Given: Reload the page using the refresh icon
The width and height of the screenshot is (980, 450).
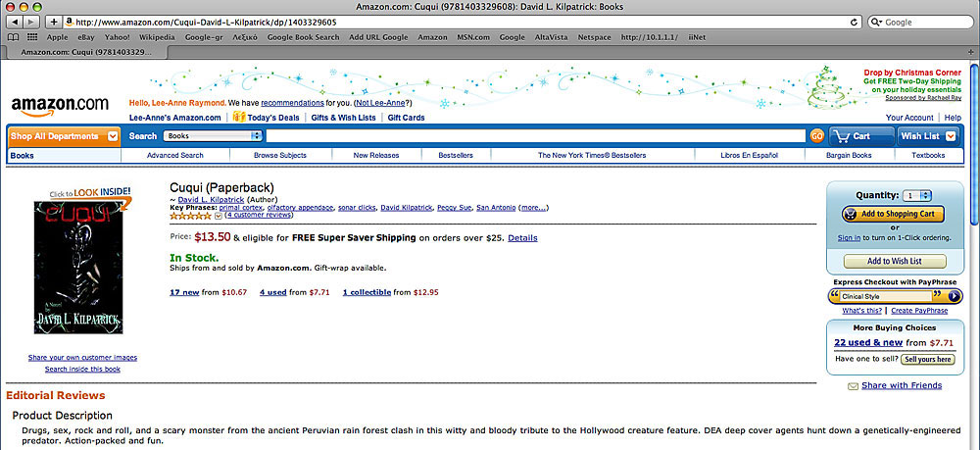Looking at the screenshot, I should point(855,22).
